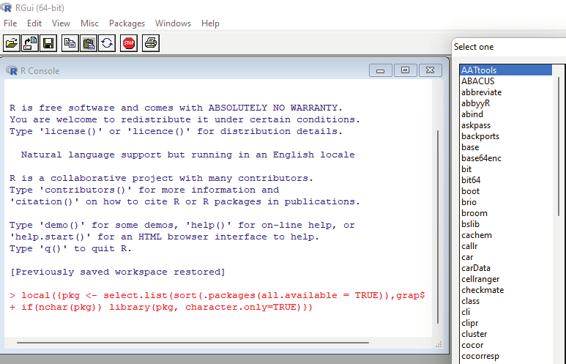Viewport: 566px width, 364px height.
Task: Click the Copy and paste icon
Action: click(107, 43)
